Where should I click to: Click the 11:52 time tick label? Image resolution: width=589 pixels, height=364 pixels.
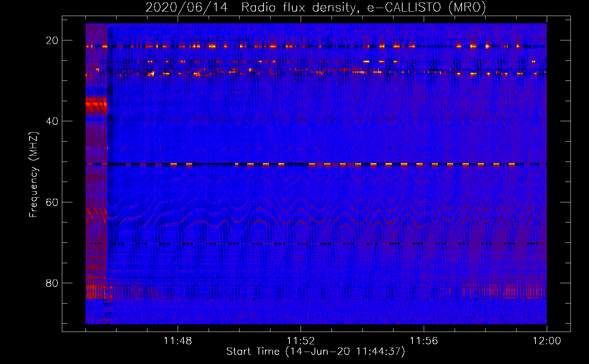pyautogui.click(x=301, y=341)
